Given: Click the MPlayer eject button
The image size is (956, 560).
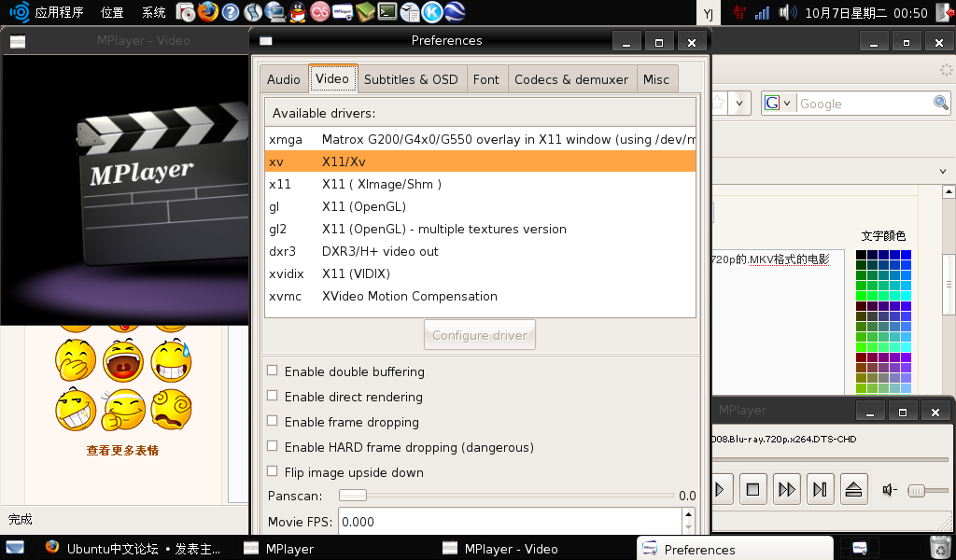Looking at the screenshot, I should click(x=853, y=489).
